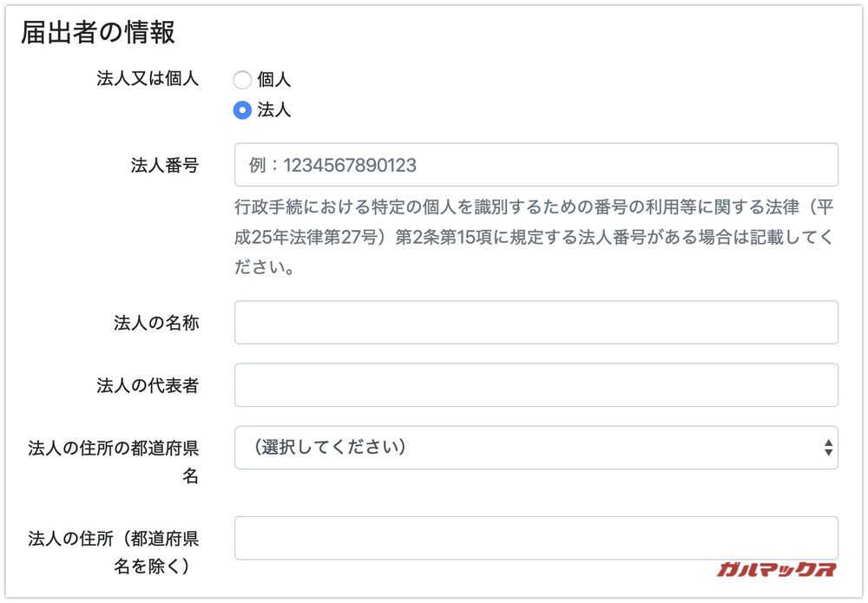868x603 pixels.
Task: Click the field showing 例：1234567890123 placeholder
Action: pos(536,165)
